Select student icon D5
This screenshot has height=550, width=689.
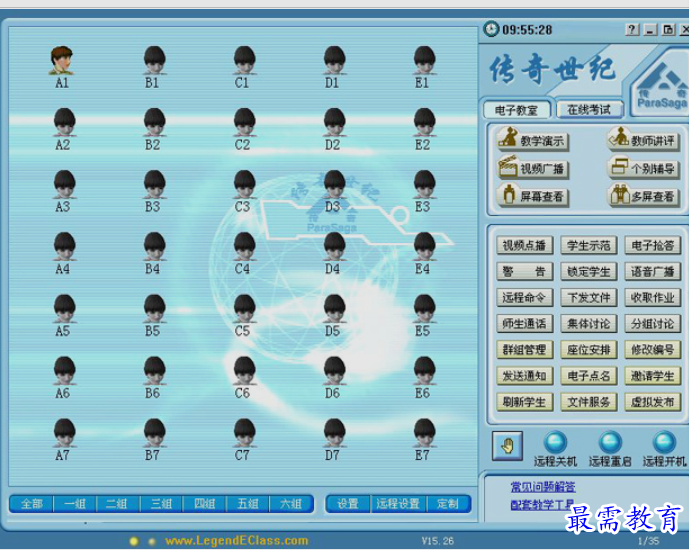pyautogui.click(x=334, y=309)
